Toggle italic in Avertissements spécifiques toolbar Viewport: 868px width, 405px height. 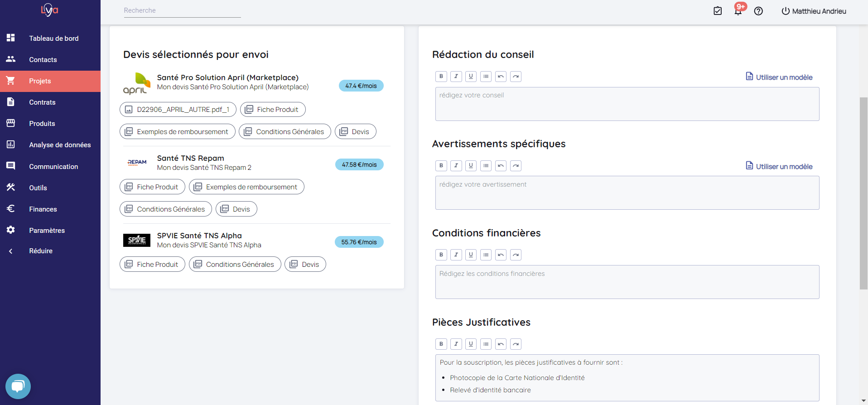(x=456, y=166)
